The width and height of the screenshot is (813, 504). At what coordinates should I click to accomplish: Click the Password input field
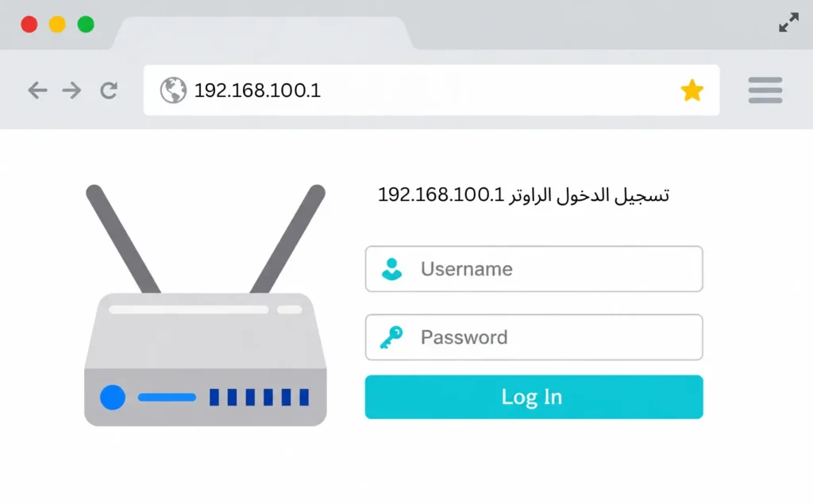(x=534, y=337)
